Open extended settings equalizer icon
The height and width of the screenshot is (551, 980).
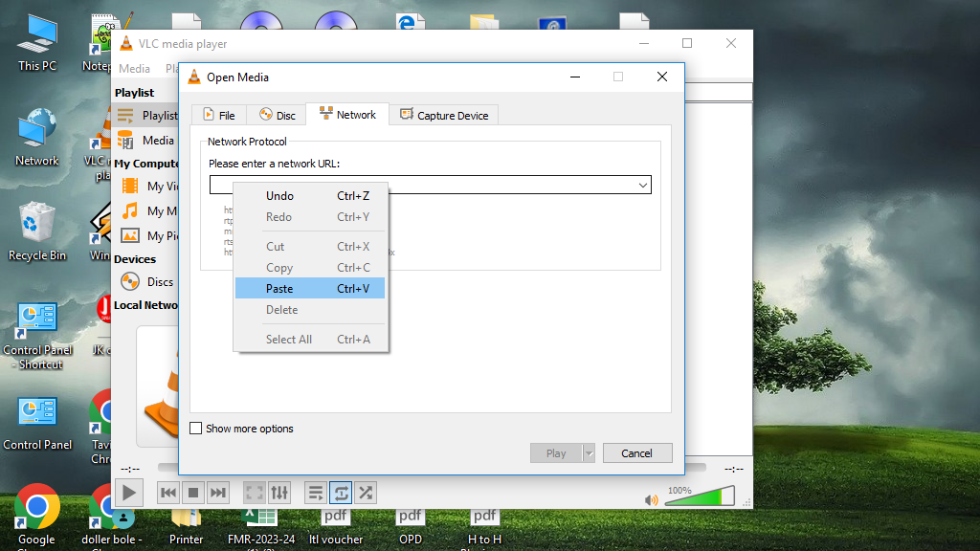tap(279, 493)
